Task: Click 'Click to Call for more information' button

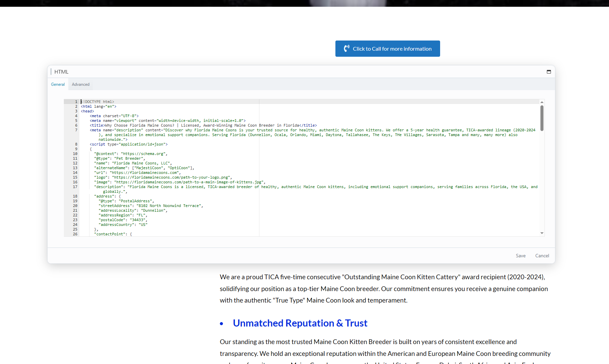Action: pyautogui.click(x=387, y=49)
